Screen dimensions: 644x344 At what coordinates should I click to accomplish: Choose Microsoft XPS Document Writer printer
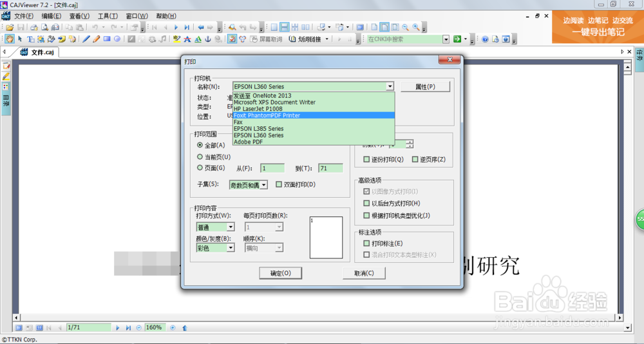click(x=314, y=102)
